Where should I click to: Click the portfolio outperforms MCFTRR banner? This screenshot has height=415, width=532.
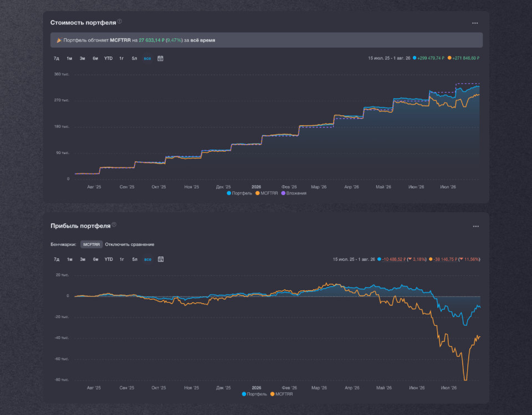pyautogui.click(x=267, y=40)
